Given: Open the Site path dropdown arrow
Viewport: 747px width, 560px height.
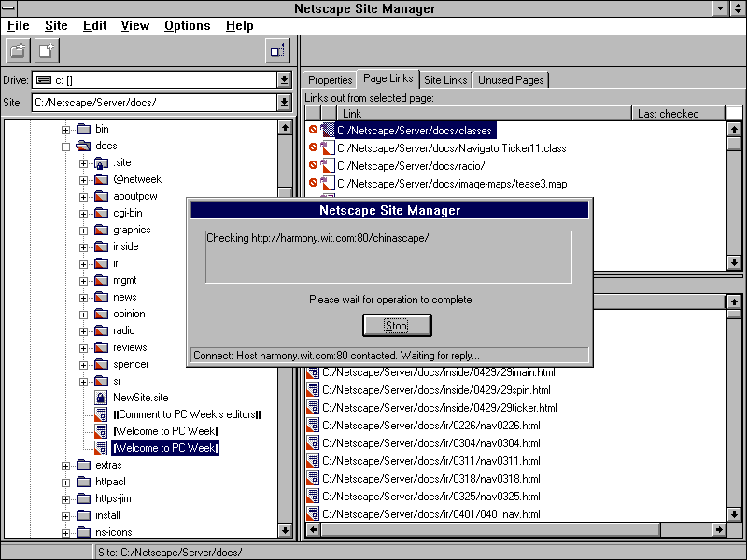Looking at the screenshot, I should pos(284,103).
